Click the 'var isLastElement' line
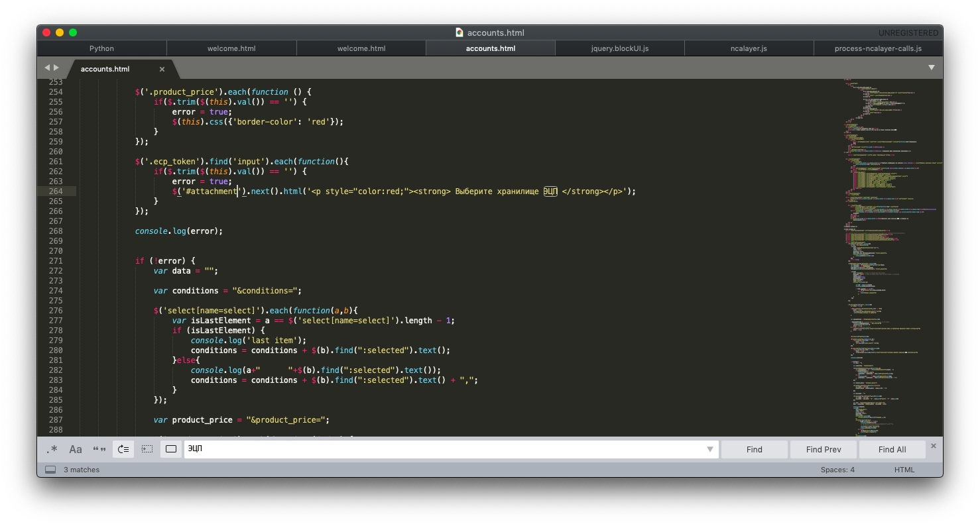 point(314,321)
